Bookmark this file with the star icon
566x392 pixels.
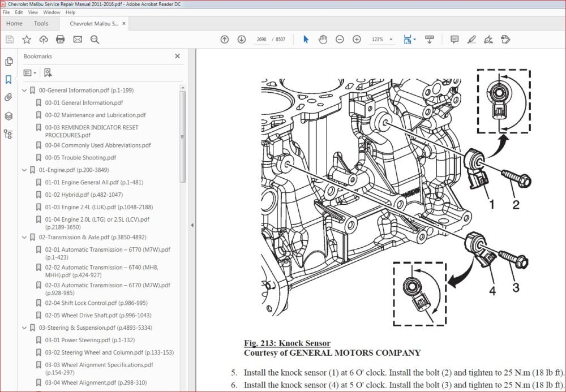(27, 39)
